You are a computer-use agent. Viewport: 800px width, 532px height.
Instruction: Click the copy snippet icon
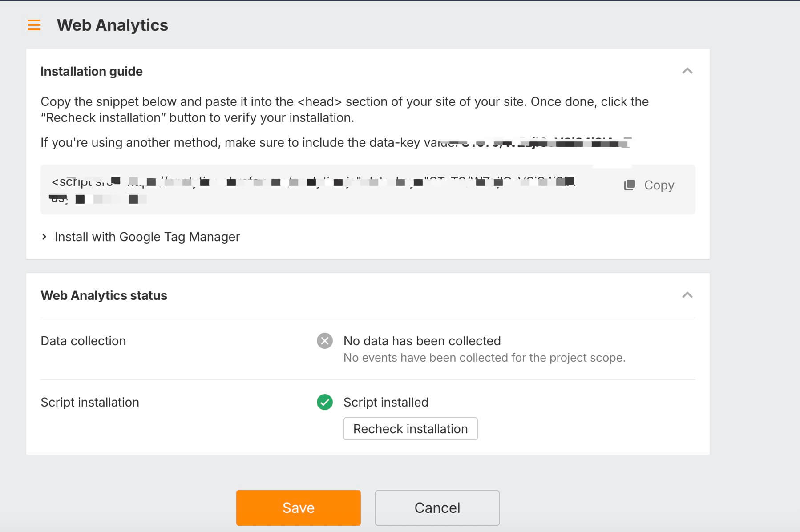click(x=629, y=185)
